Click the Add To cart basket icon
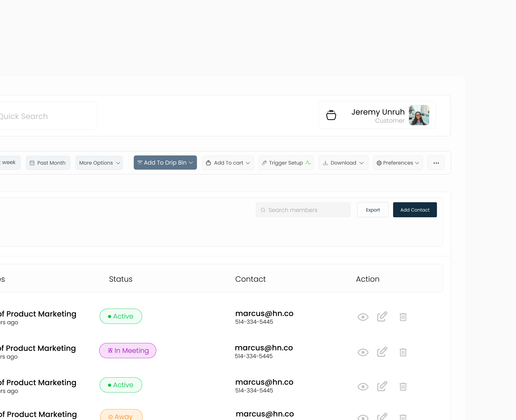This screenshot has height=420, width=516. click(x=208, y=163)
